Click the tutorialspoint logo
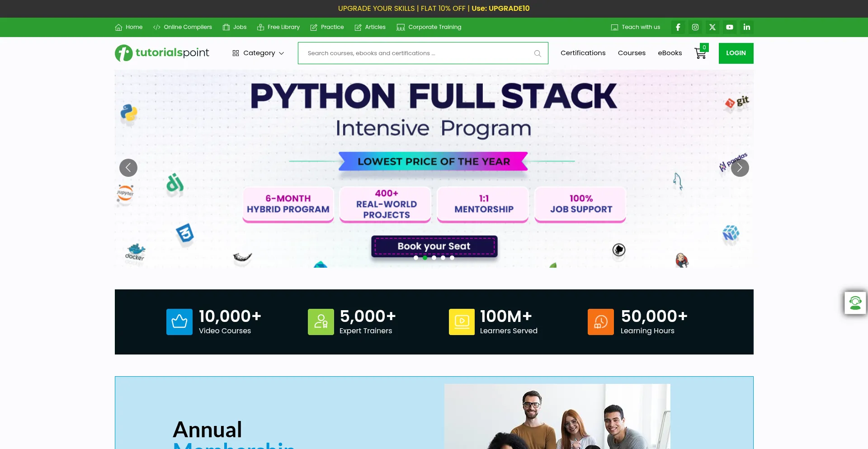Viewport: 868px width, 449px height. pos(162,53)
